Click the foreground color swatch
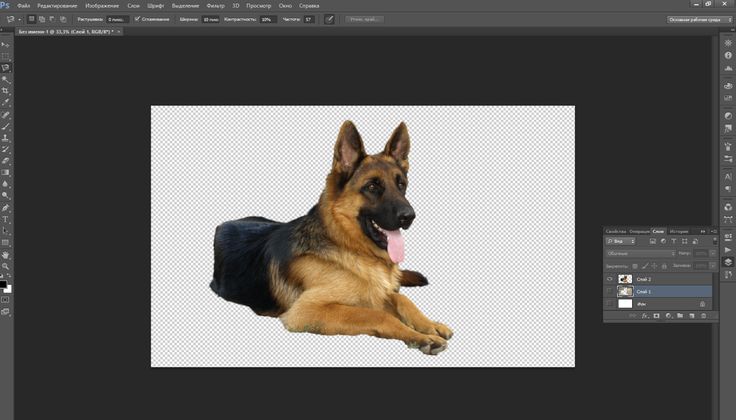 tap(4, 286)
